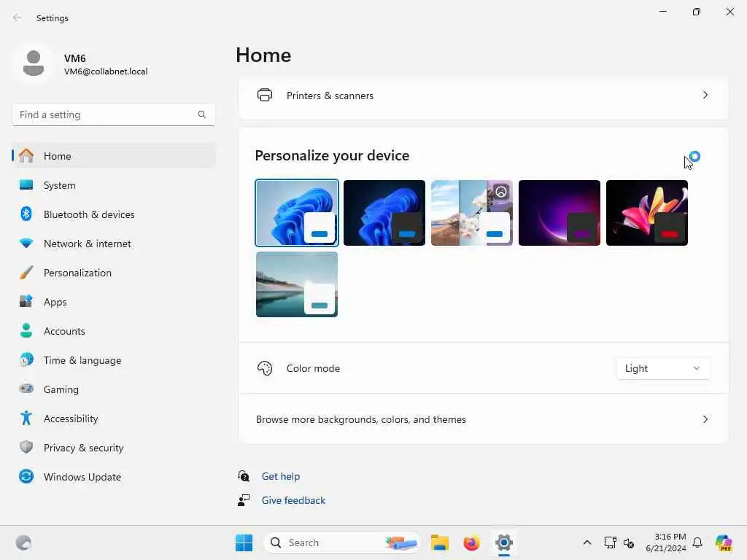Click the Privacy & security shield icon

(x=26, y=447)
